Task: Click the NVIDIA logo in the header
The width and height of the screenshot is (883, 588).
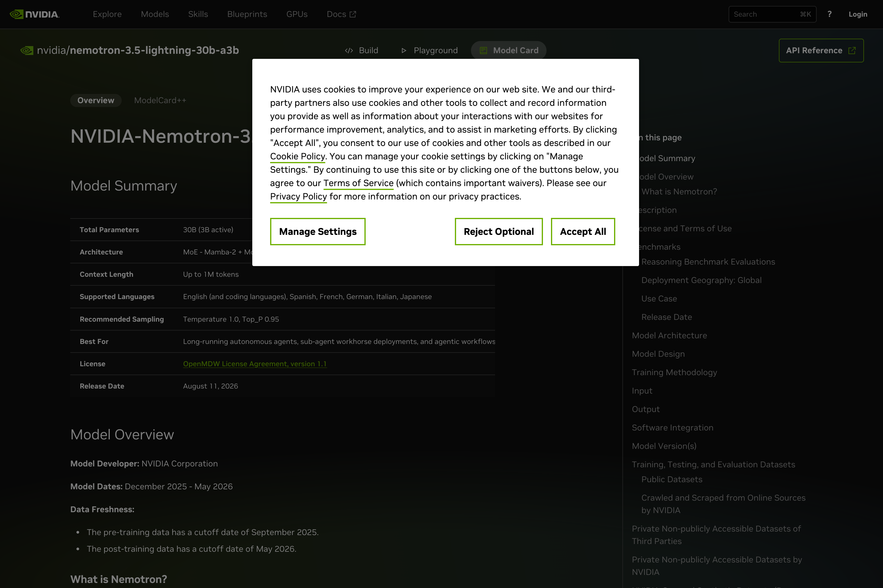Action: click(34, 14)
